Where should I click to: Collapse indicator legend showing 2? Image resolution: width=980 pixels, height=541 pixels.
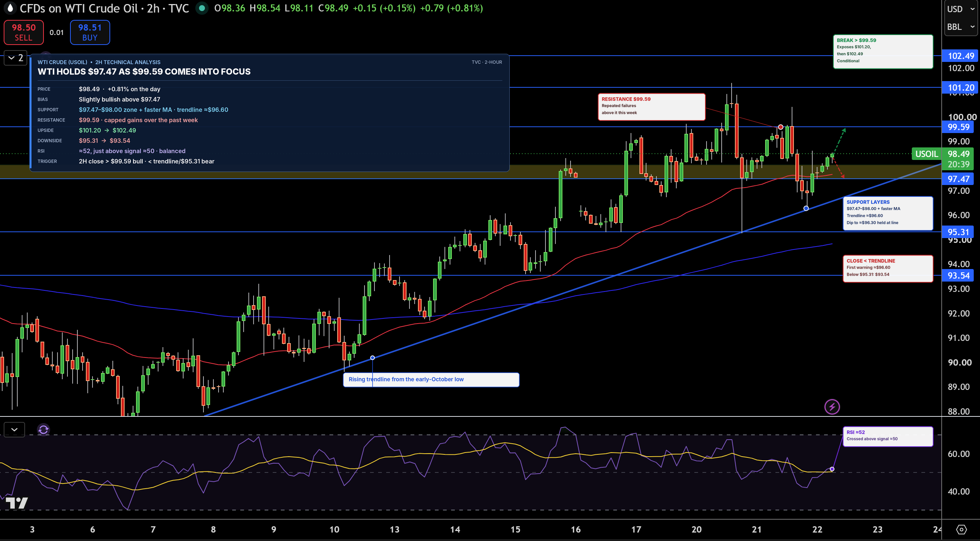click(15, 58)
